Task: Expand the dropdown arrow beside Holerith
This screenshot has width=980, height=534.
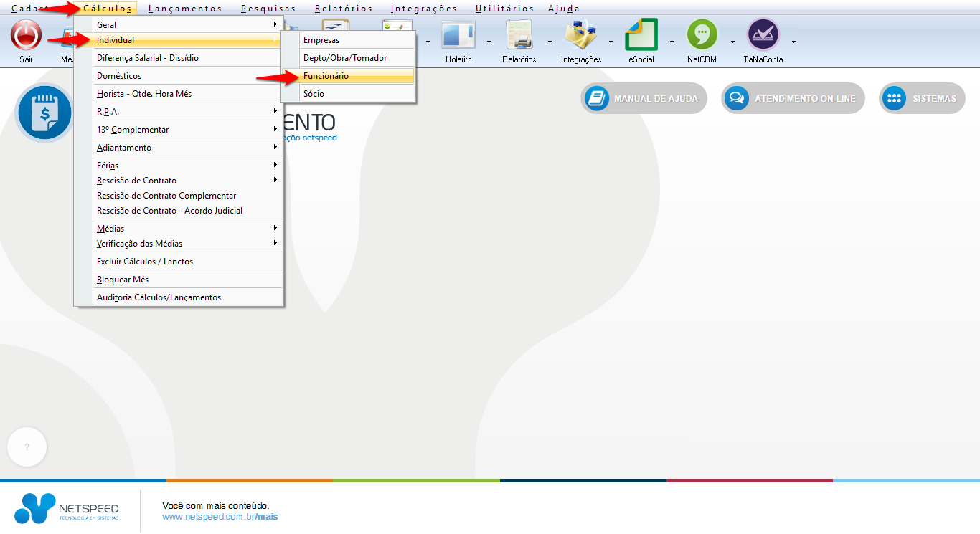Action: point(489,42)
